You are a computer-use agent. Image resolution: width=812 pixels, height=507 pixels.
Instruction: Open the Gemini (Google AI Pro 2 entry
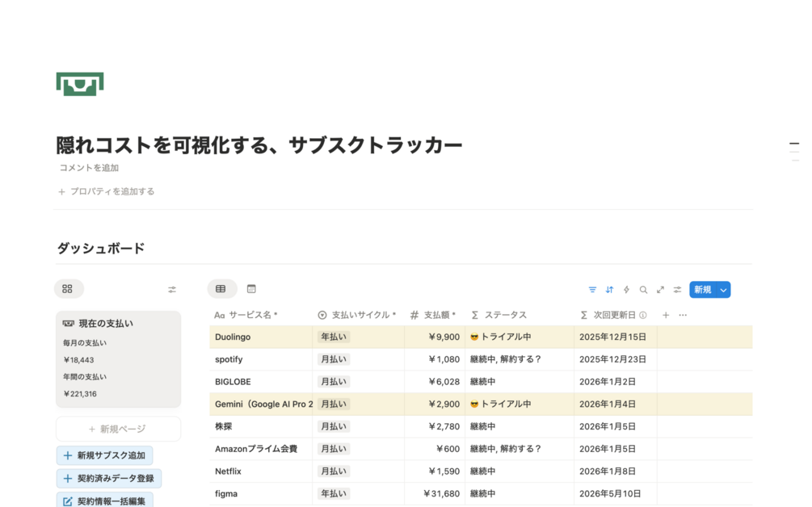(x=263, y=404)
